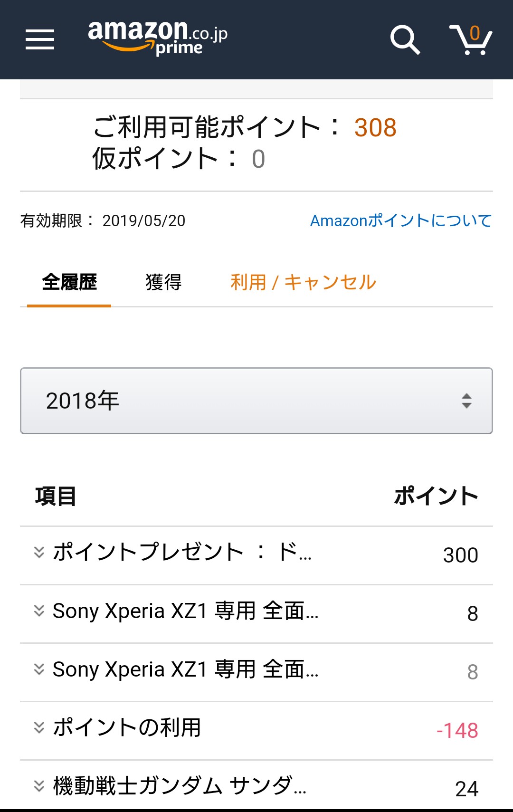The image size is (513, 812).
Task: Open the Amazonポイントについて link
Action: pyautogui.click(x=400, y=220)
